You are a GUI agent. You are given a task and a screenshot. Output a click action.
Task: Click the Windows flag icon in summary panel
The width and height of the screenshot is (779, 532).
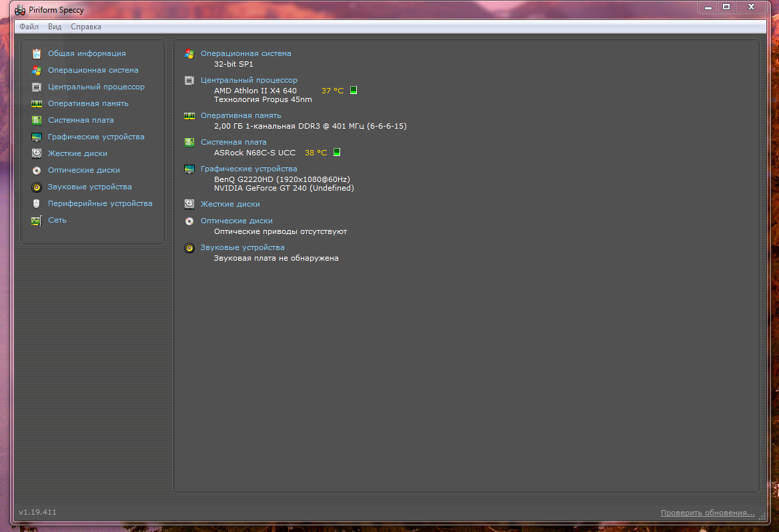tap(189, 53)
